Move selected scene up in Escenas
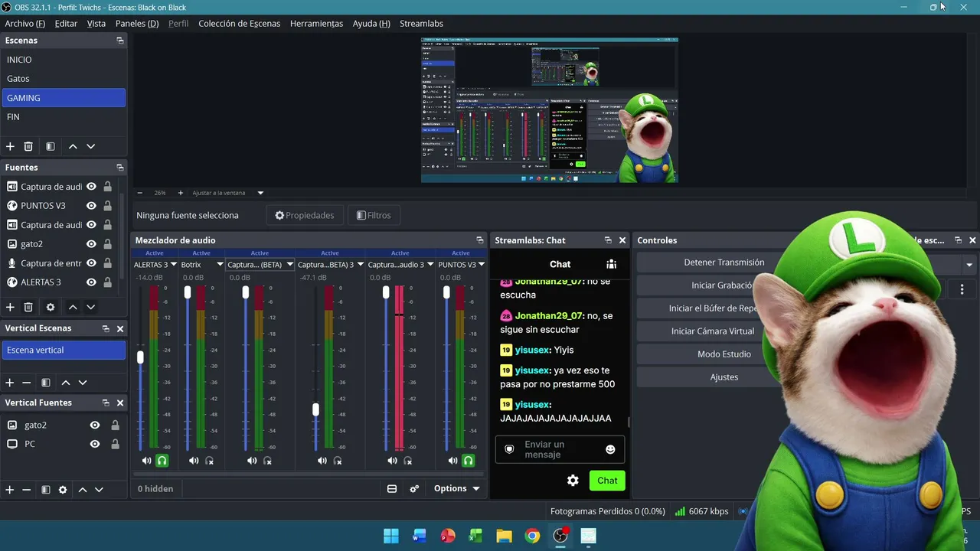This screenshot has height=551, width=980. point(73,146)
